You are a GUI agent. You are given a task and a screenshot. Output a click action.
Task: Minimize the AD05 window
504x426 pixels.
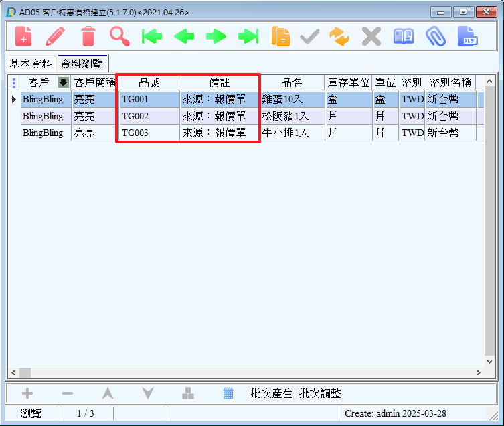441,12
